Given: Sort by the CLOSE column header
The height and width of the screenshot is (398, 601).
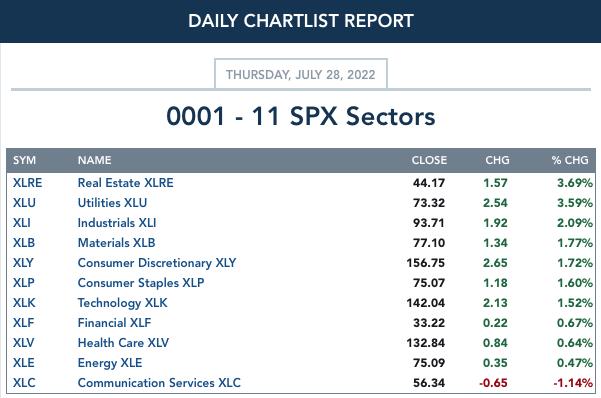Looking at the screenshot, I should 429,160.
